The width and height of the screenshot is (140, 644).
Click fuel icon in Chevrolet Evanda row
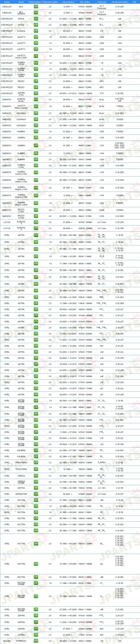pos(36,31)
